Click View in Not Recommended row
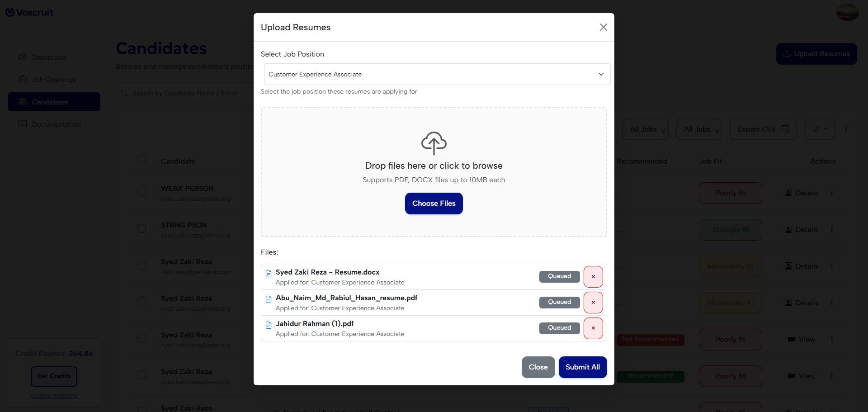The height and width of the screenshot is (412, 868). [x=802, y=340]
